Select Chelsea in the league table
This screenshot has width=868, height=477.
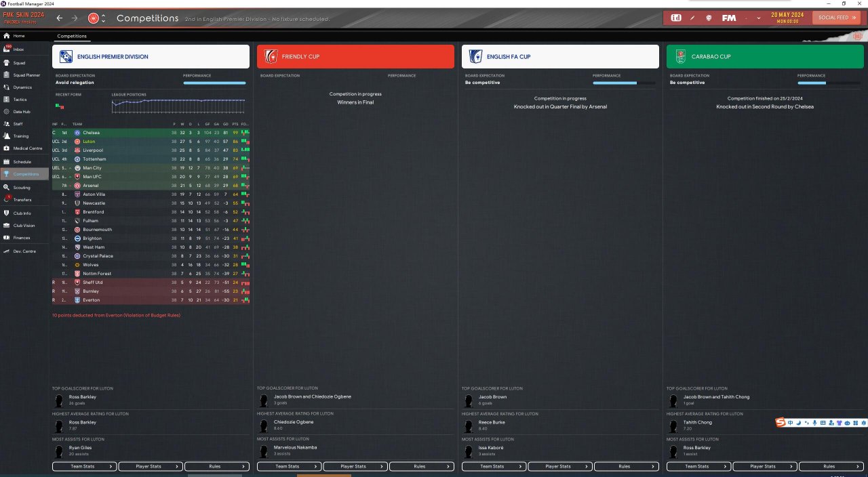pos(151,133)
